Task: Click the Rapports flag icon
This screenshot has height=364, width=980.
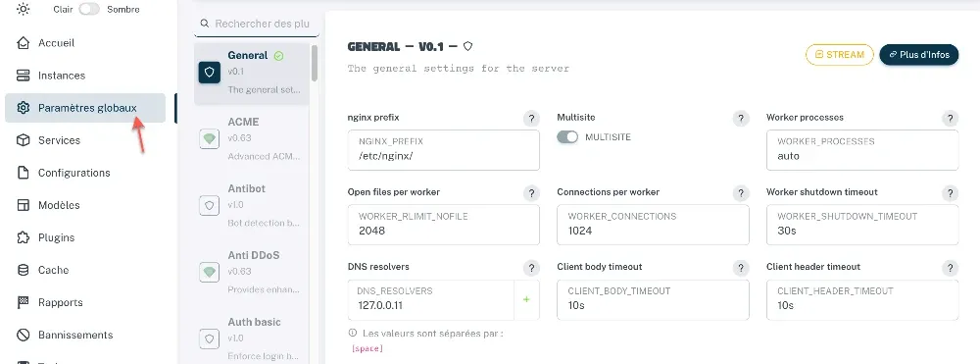Action: click(24, 303)
